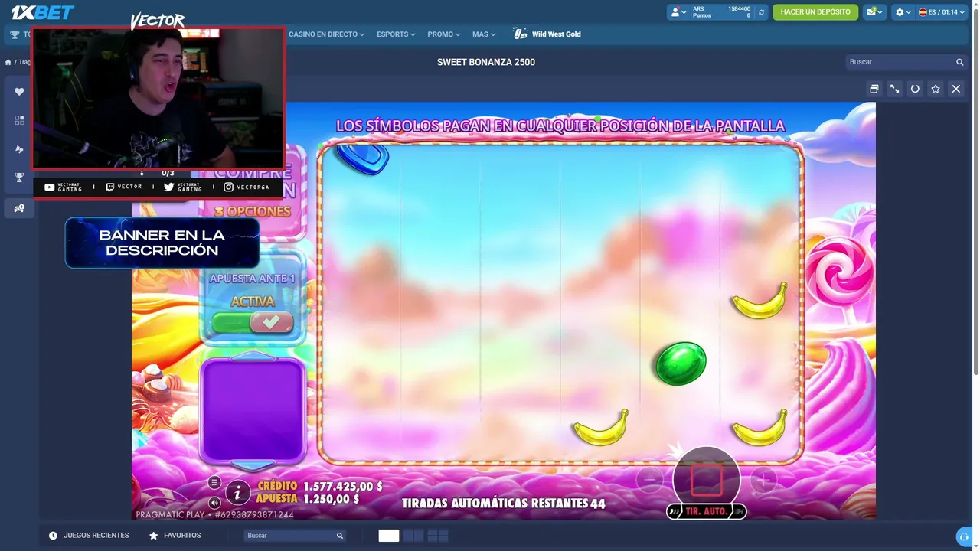Increase the bet with plus button

tap(763, 480)
